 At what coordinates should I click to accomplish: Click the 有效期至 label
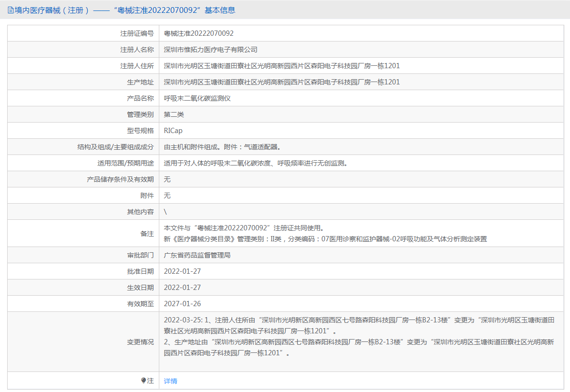point(140,304)
